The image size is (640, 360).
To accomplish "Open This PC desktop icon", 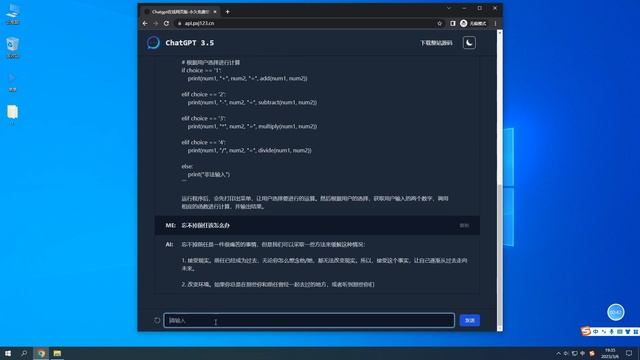I will coord(13,14).
